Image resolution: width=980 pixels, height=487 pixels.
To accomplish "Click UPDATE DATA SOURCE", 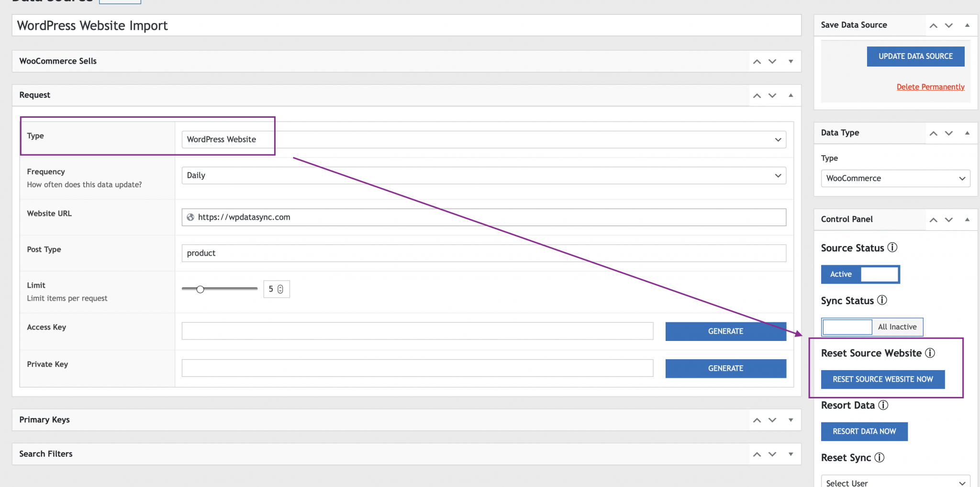I will 915,56.
